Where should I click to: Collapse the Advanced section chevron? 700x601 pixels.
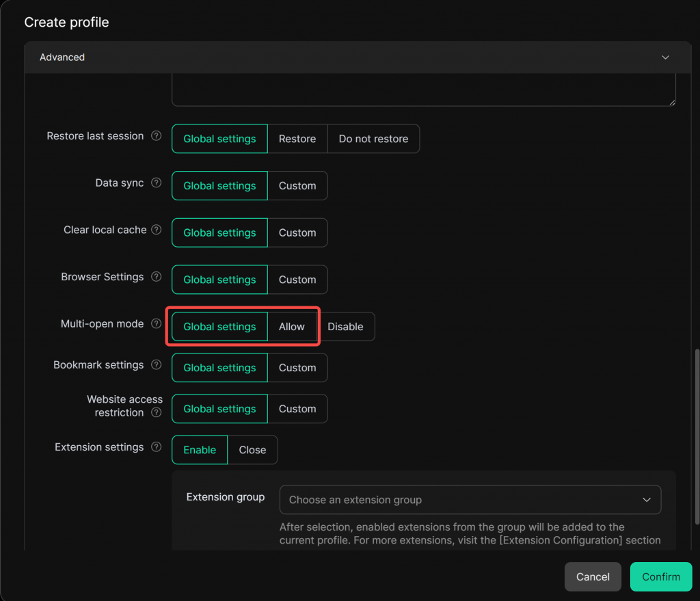(665, 57)
